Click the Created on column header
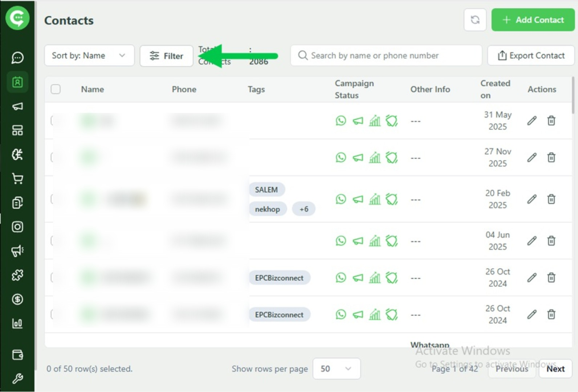Image resolution: width=578 pixels, height=392 pixels. [x=495, y=89]
